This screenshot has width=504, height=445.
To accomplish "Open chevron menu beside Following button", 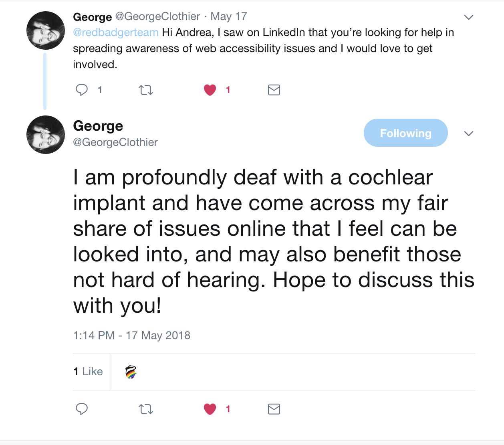I will [x=468, y=133].
